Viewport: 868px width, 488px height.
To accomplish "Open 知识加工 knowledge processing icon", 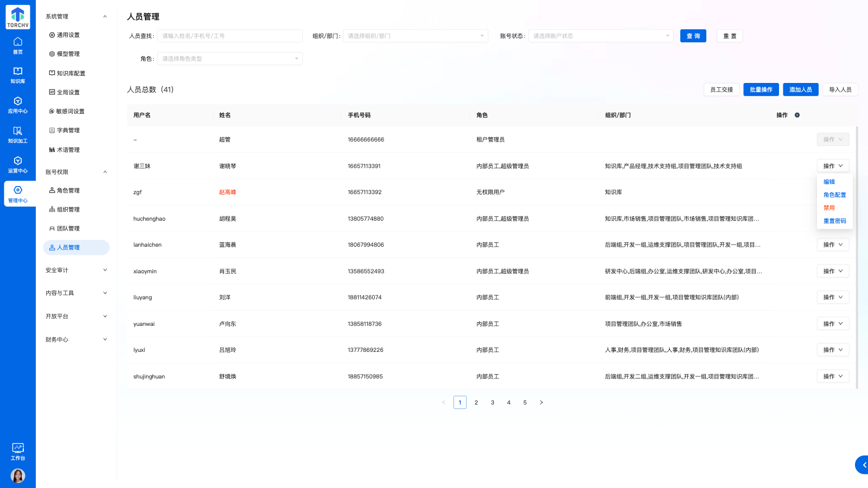I will [x=18, y=135].
